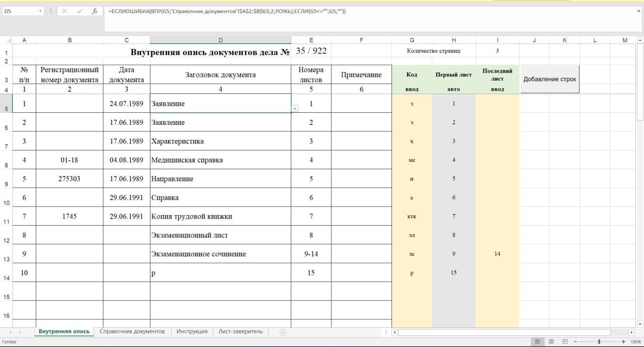The height and width of the screenshot is (347, 644).
Task: Click the Готово status bar text
Action: click(9, 342)
